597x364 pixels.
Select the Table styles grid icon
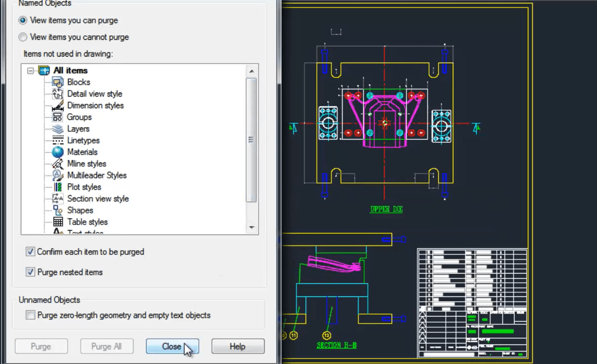coord(58,222)
